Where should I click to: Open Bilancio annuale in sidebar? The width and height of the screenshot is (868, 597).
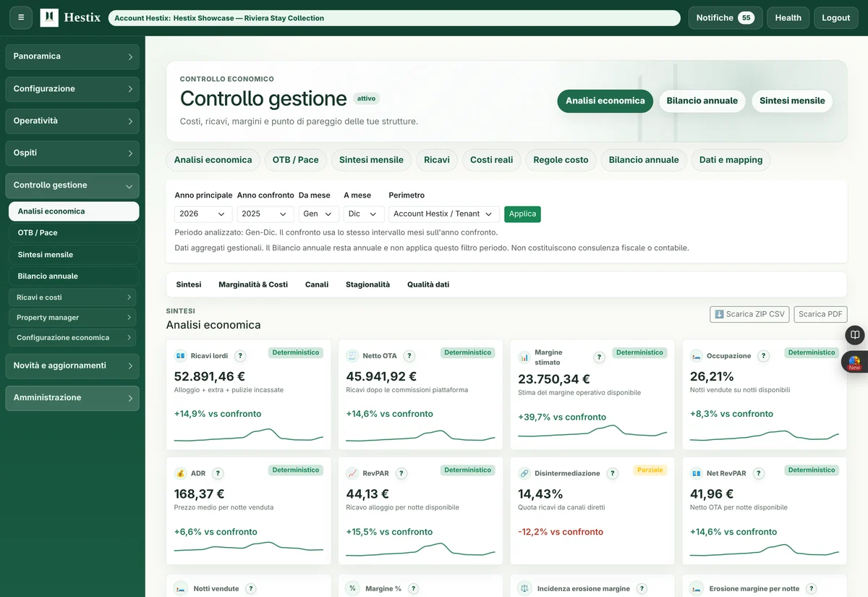[x=74, y=276]
